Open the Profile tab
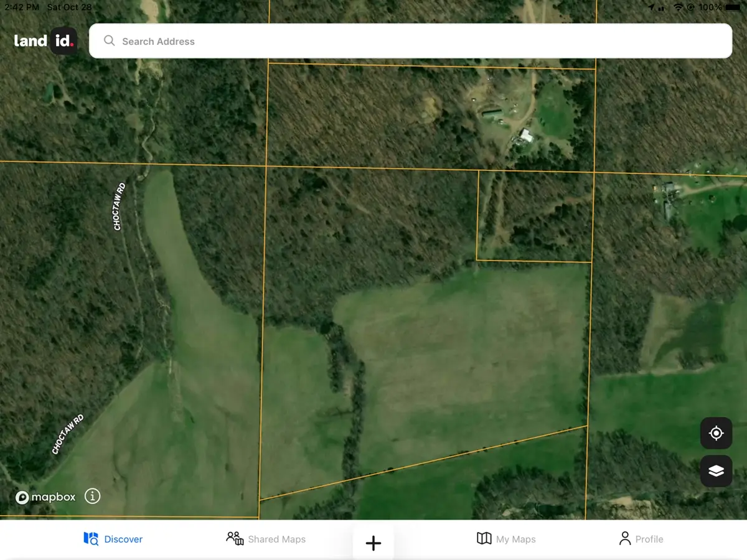This screenshot has height=560, width=747. [641, 539]
